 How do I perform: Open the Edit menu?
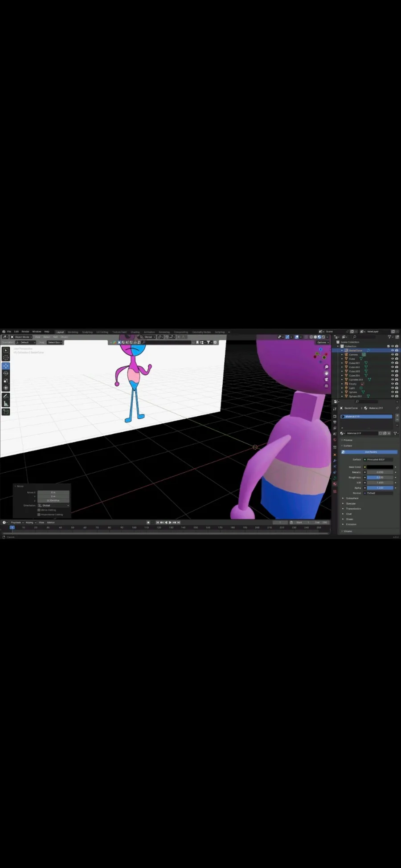point(16,332)
